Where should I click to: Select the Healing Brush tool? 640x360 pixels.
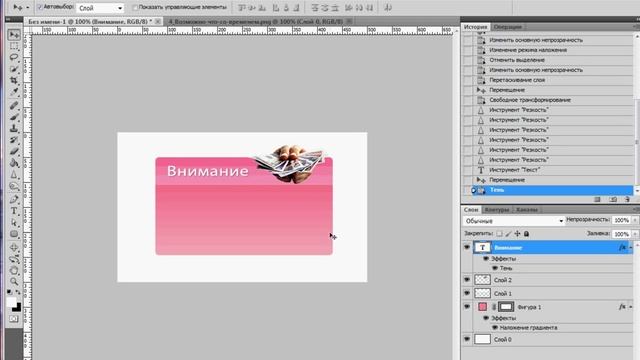14,106
